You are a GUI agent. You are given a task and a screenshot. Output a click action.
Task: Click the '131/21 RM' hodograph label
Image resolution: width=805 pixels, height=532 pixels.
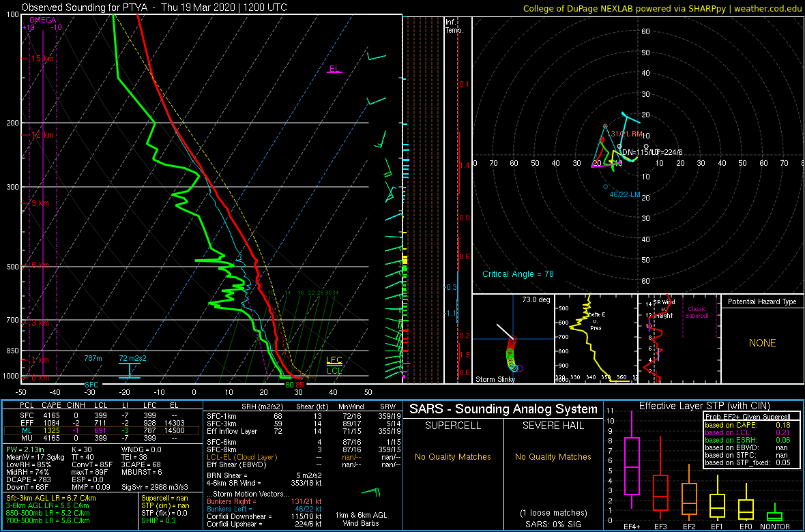626,134
